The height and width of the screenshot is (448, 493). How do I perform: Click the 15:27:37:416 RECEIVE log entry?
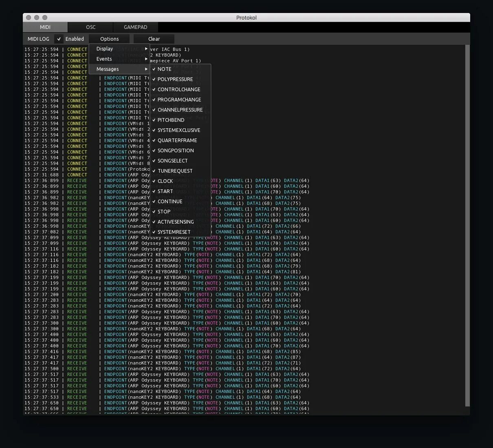click(x=163, y=351)
